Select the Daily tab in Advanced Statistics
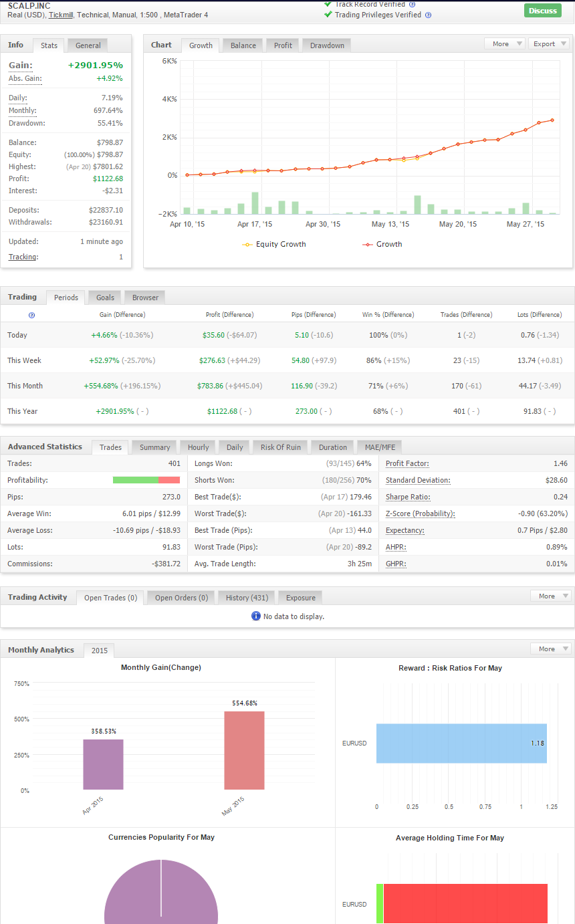This screenshot has height=924, width=575. pos(235,447)
